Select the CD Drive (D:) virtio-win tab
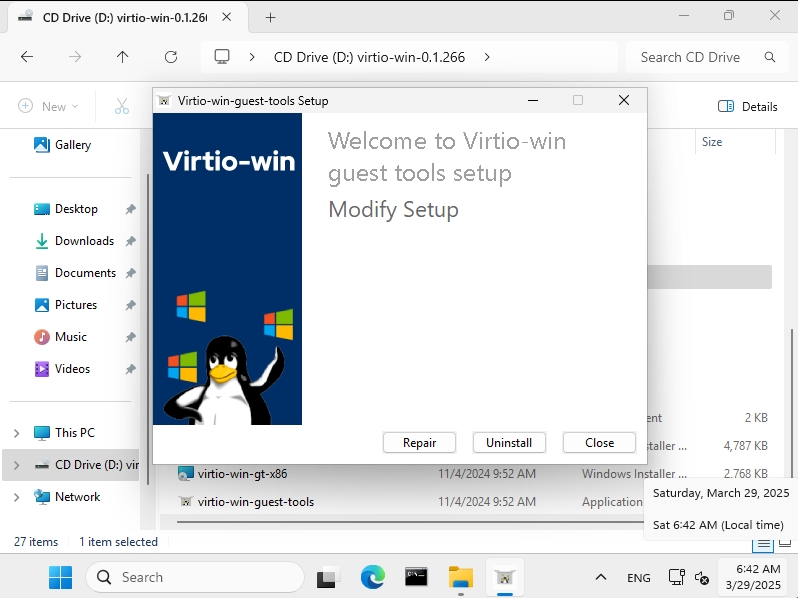The height and width of the screenshot is (598, 798). (x=125, y=17)
